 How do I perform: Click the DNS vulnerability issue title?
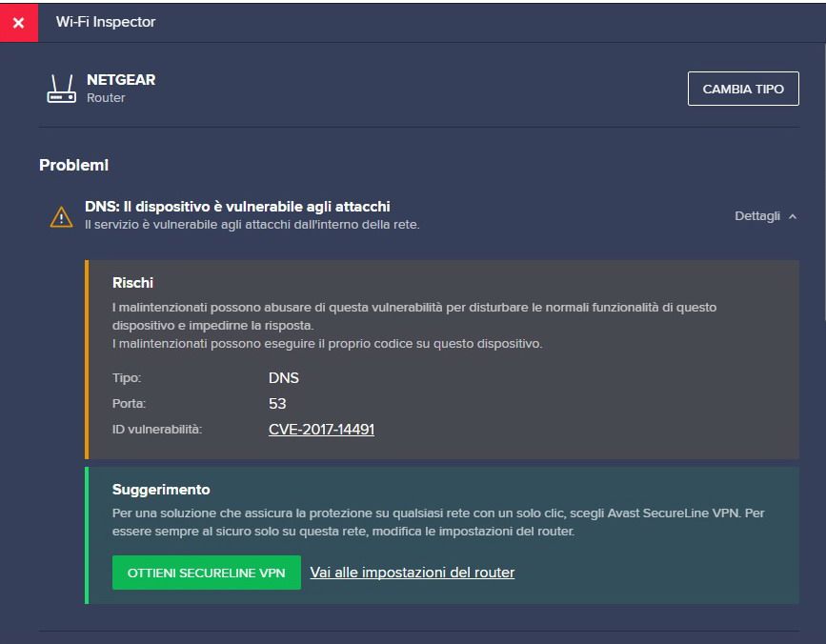point(237,207)
